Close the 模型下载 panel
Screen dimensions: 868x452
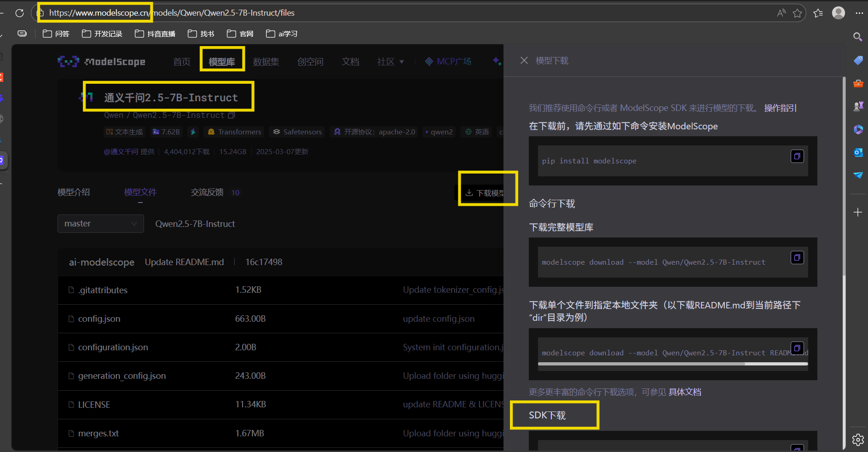524,60
